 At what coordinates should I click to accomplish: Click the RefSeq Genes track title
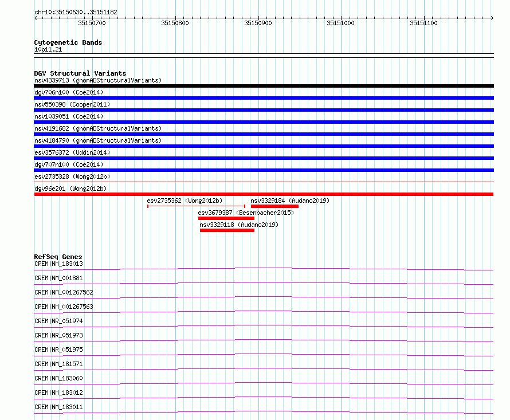58,257
